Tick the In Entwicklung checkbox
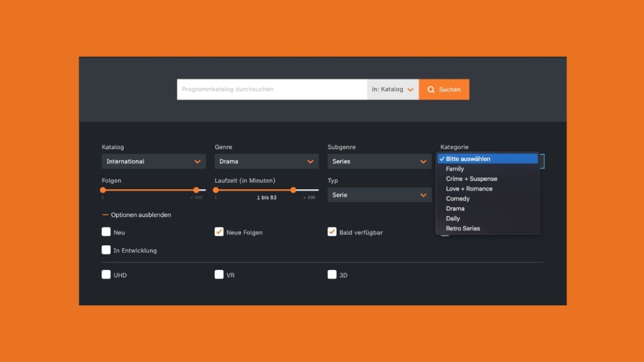Screen dimensions: 644x362 (x=106, y=250)
